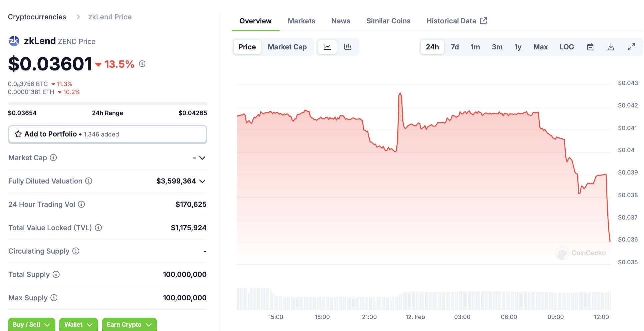Open Market Cap info tooltip icon
644x331 pixels.
(x=53, y=157)
